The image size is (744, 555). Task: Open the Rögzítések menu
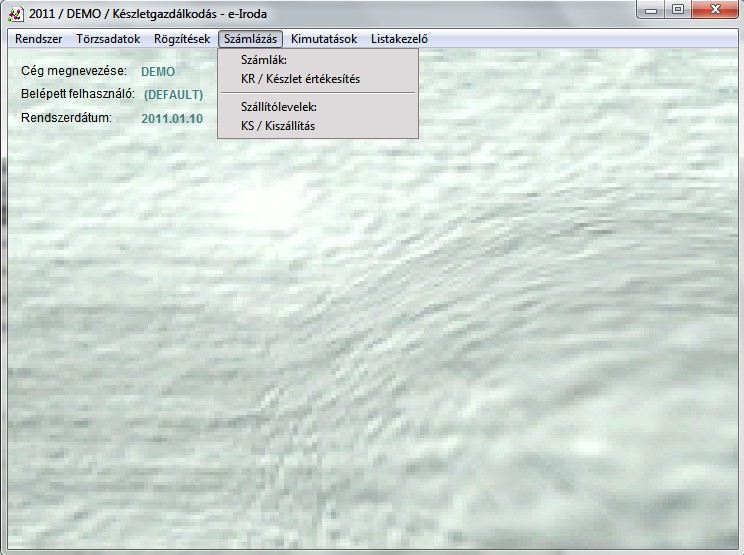pyautogui.click(x=182, y=39)
